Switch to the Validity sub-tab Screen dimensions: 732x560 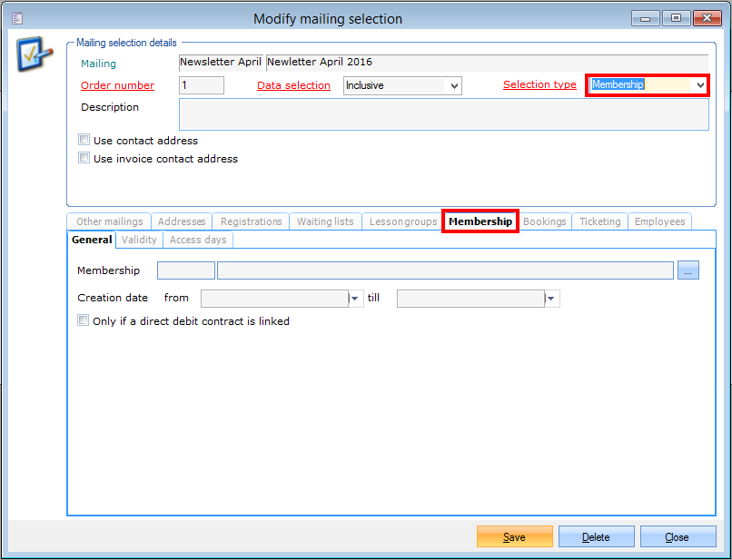139,240
